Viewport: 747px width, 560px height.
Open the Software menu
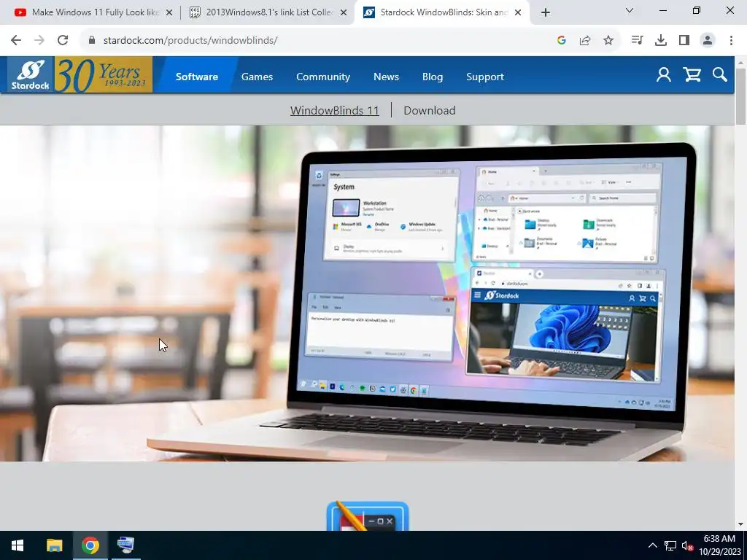[x=197, y=76]
